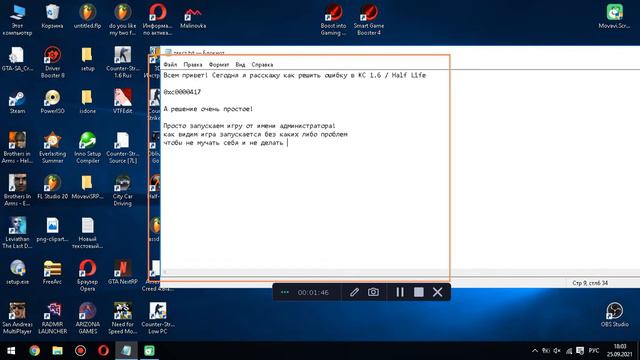Click the Notepad taskbar button
This screenshot has height=360, width=640.
click(x=126, y=351)
